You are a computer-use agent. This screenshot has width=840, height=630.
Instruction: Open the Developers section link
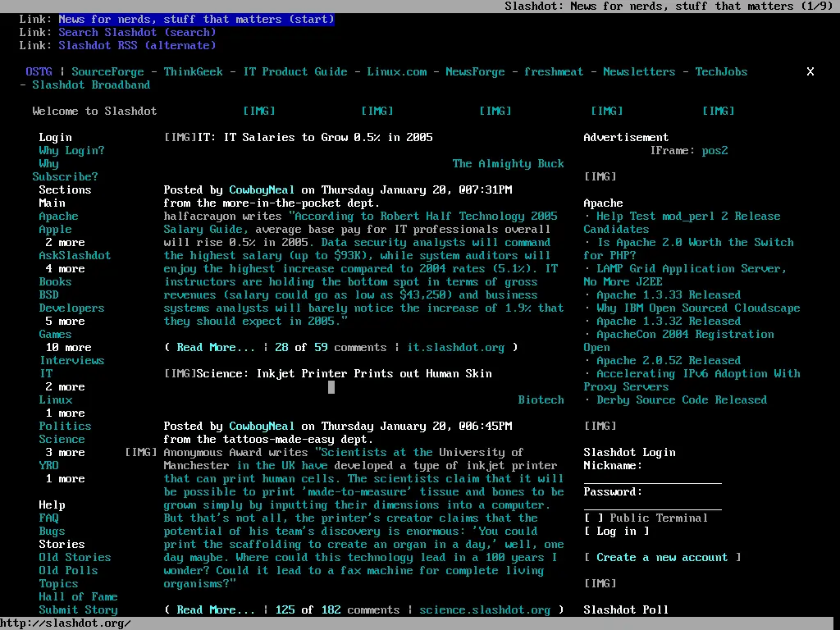pos(72,308)
